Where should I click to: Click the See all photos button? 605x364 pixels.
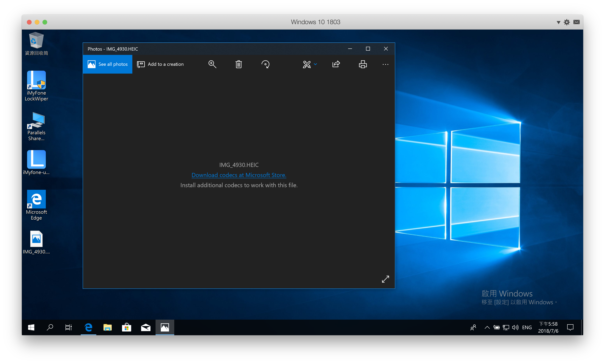click(108, 64)
